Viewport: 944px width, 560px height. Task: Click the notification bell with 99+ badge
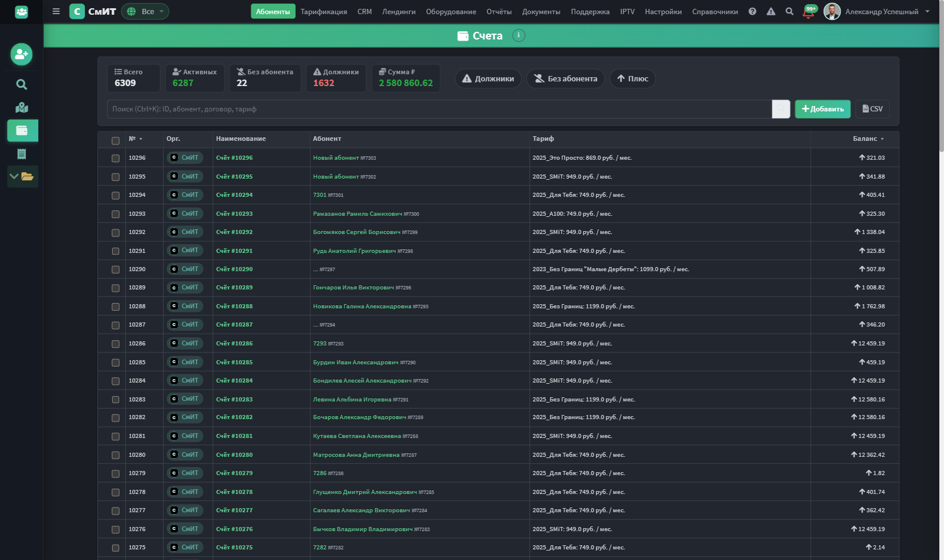(x=809, y=12)
